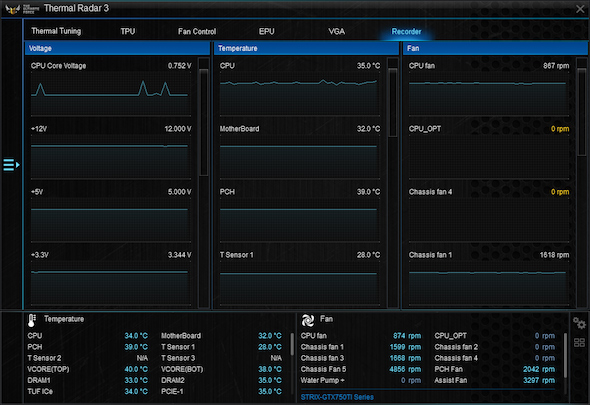Click the Fan blade icon

(308, 320)
